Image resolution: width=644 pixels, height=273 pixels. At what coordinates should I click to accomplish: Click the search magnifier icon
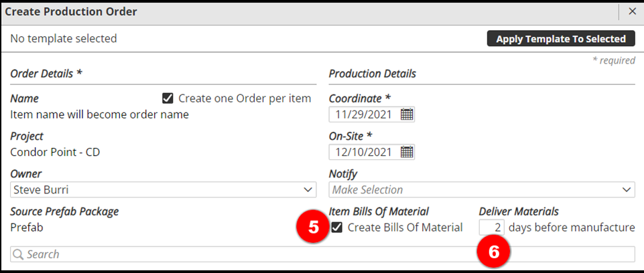(x=18, y=254)
